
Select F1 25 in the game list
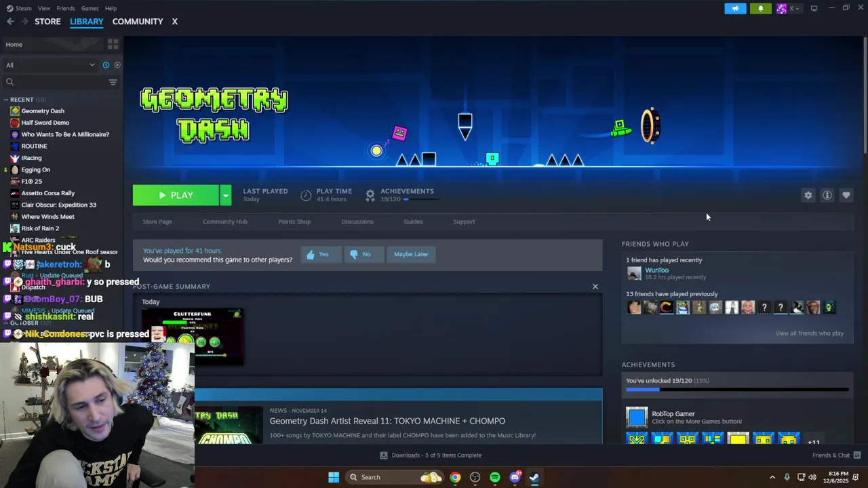31,182
